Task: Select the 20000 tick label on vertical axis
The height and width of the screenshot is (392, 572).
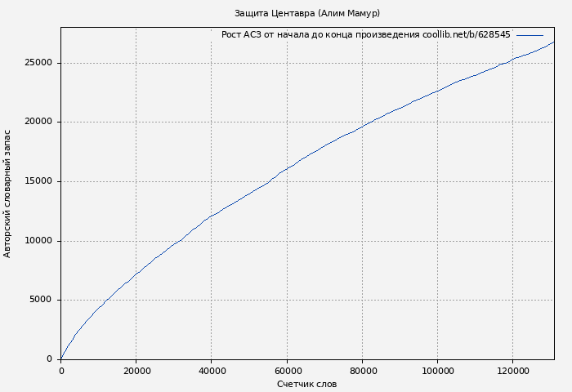Action: pyautogui.click(x=38, y=122)
